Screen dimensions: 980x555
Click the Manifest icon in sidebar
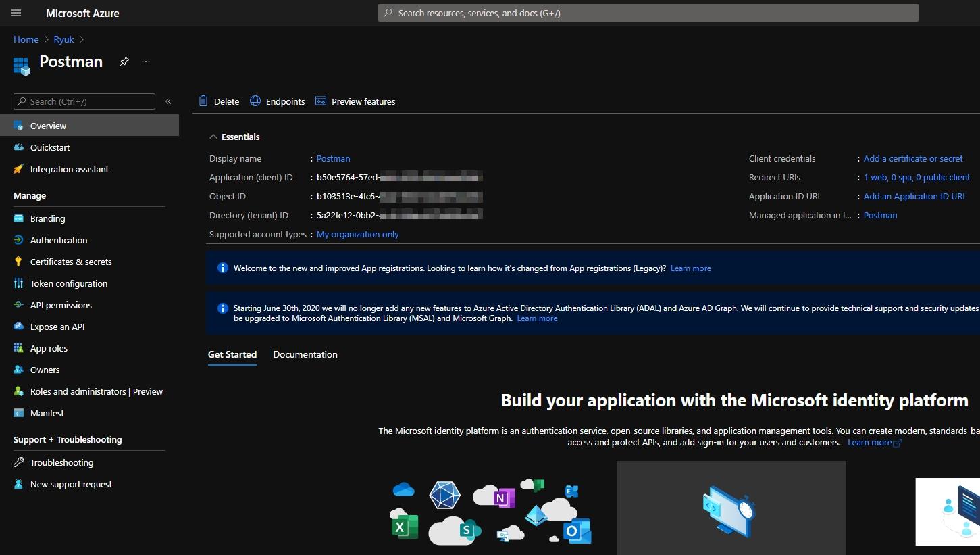coord(18,413)
